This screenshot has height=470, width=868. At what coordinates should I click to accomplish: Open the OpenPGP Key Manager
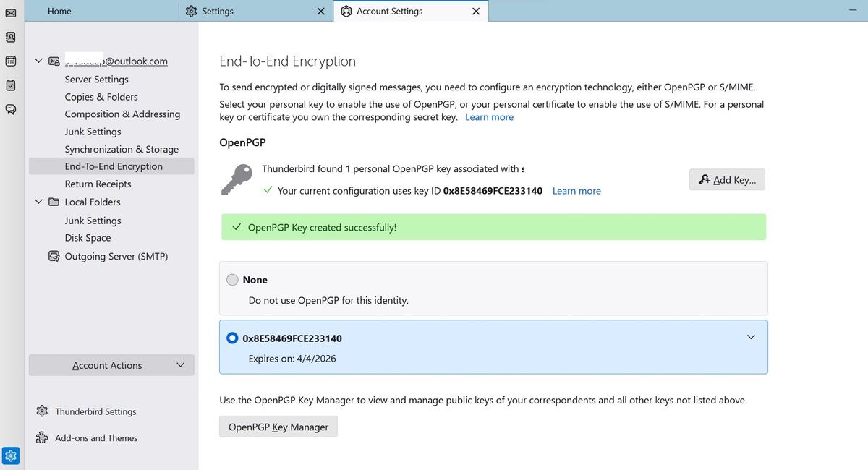(278, 427)
